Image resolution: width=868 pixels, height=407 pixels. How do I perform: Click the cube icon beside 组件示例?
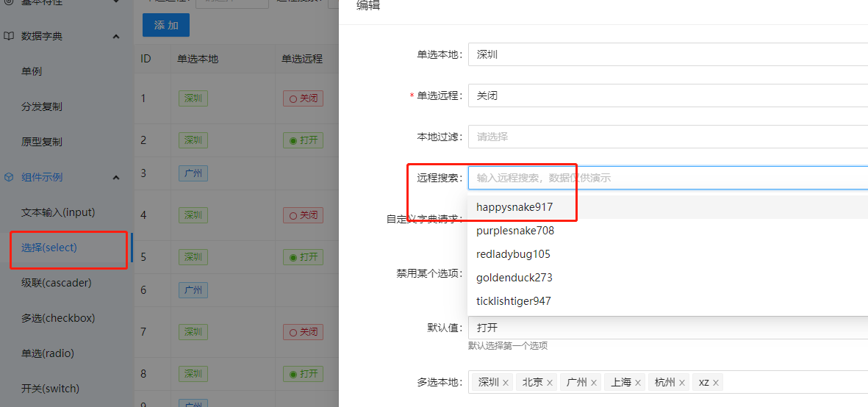8,178
